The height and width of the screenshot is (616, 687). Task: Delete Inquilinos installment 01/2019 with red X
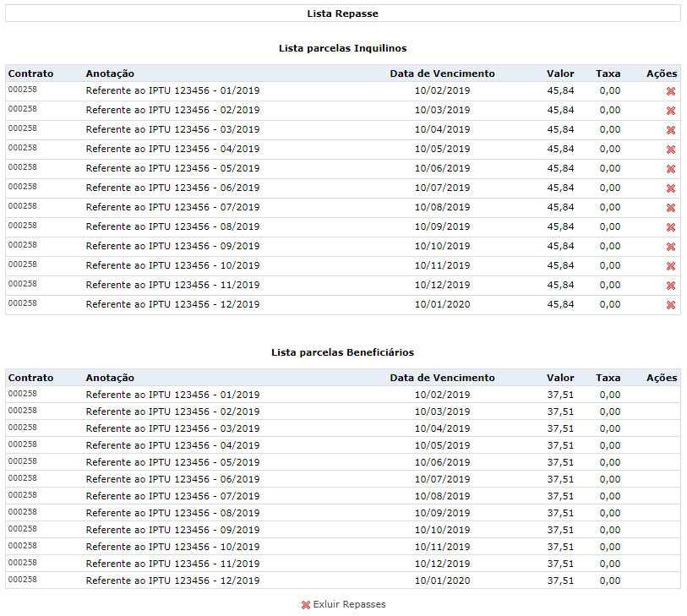[x=670, y=91]
